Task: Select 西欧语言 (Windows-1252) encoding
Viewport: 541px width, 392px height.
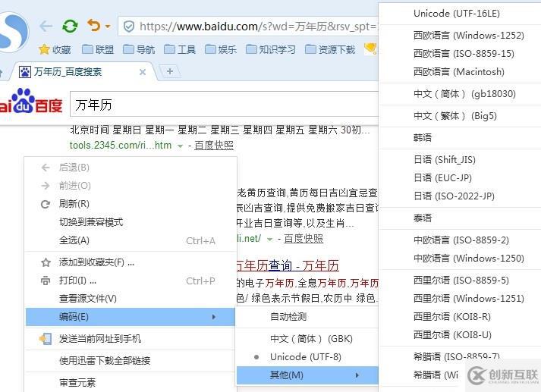Action: 460,35
